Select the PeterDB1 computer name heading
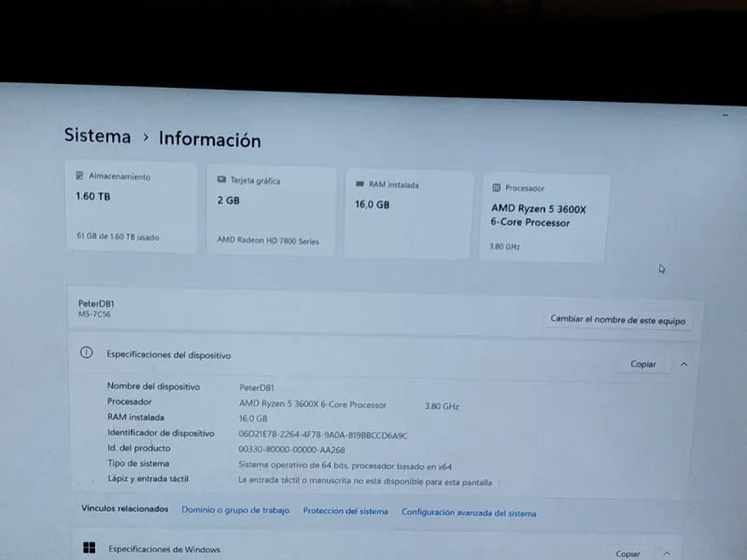The height and width of the screenshot is (560, 747). pos(96,303)
